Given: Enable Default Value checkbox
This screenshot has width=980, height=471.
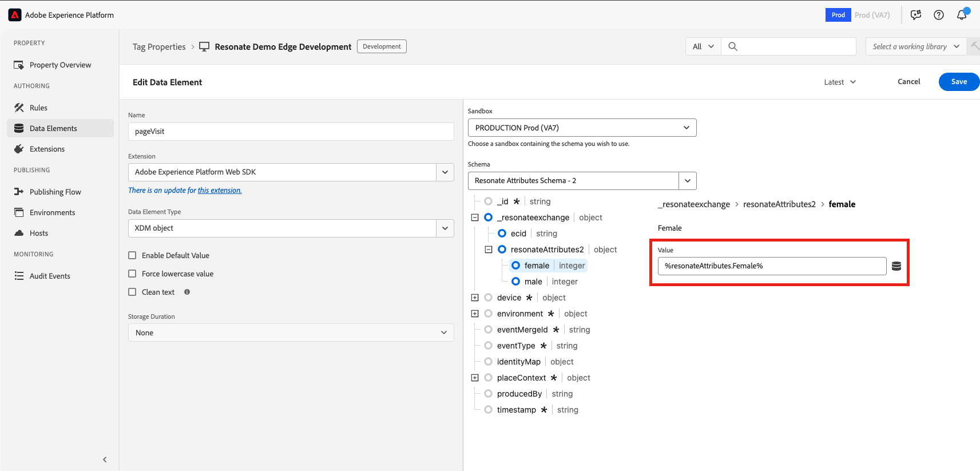Looking at the screenshot, I should (132, 255).
